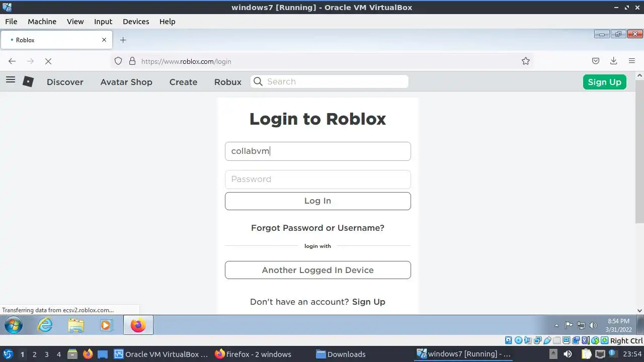
Task: Open the Roblox Discover page
Action: [65, 82]
